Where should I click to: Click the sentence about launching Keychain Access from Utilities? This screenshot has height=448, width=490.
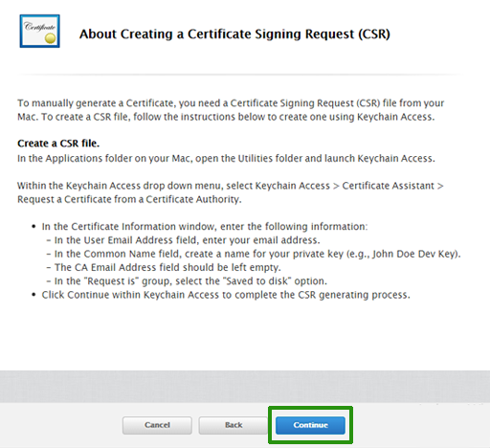pyautogui.click(x=226, y=158)
